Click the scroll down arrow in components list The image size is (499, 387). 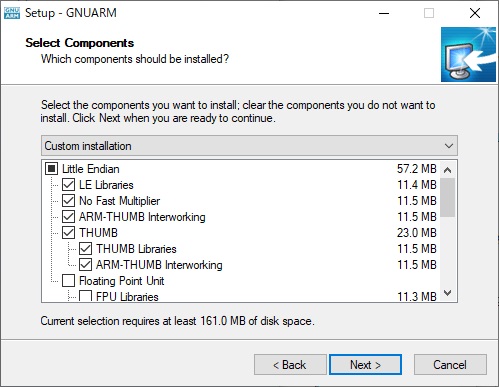pyautogui.click(x=448, y=293)
